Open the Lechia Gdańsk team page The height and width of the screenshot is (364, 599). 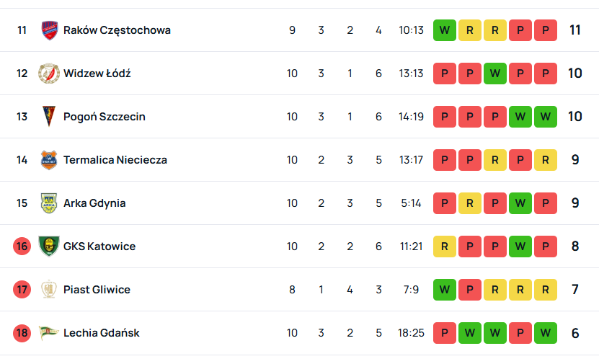[x=101, y=333]
